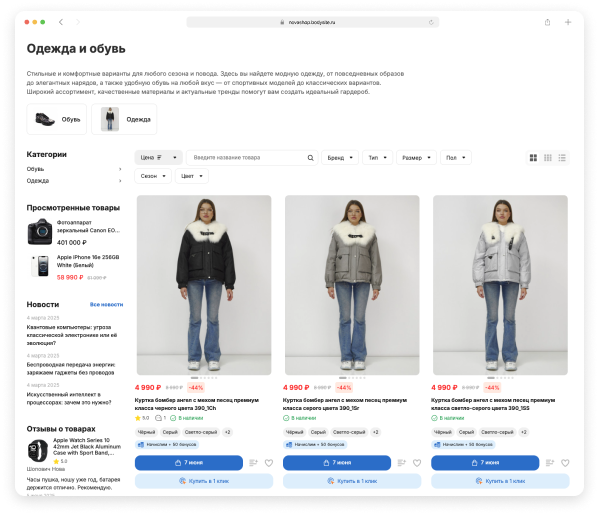Open the Сезон filter dropdown

click(x=153, y=176)
